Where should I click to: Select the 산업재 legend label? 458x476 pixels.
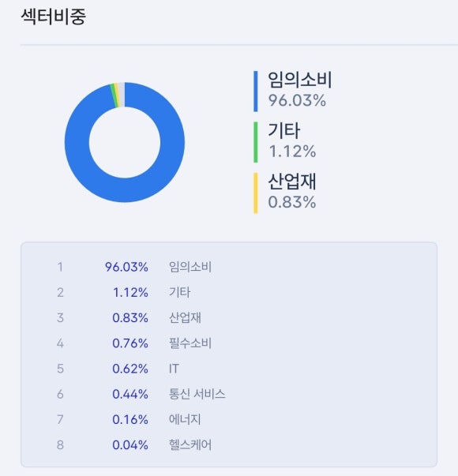click(292, 182)
